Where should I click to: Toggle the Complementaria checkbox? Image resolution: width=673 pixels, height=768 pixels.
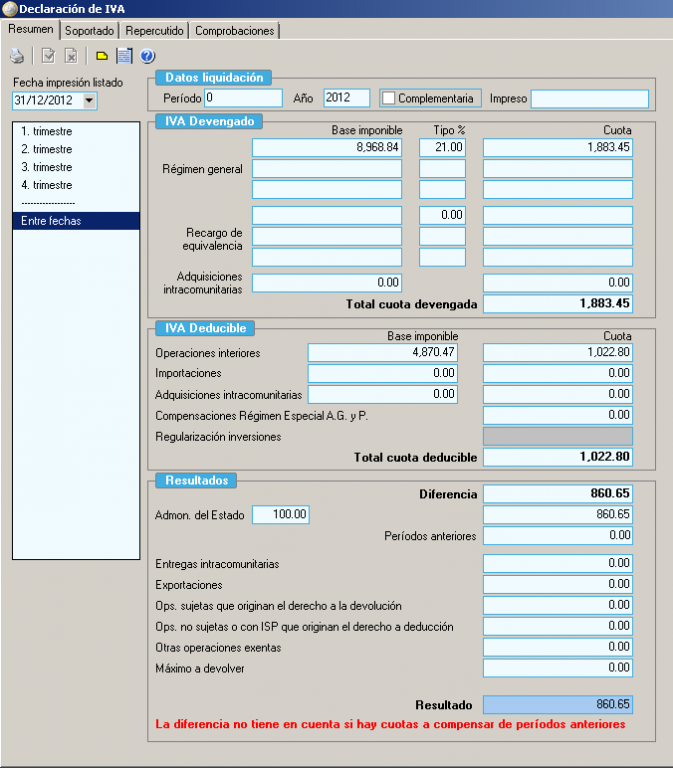click(x=388, y=98)
